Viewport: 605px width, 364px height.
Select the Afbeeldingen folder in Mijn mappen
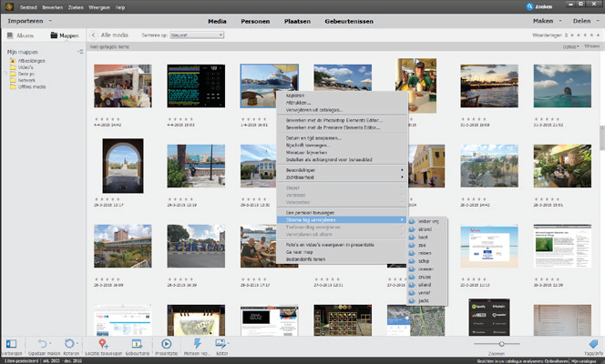pos(29,62)
